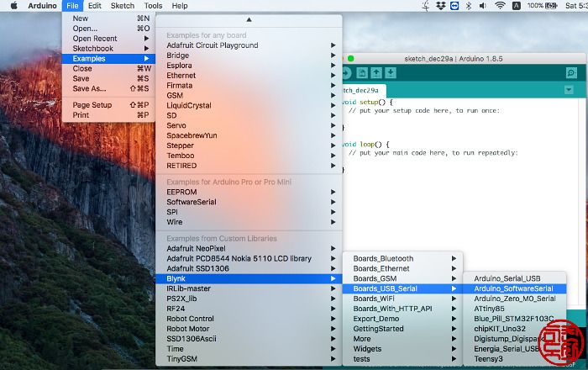Open the Servo examples submenu
Viewport: 588px width, 370px height.
coord(249,125)
